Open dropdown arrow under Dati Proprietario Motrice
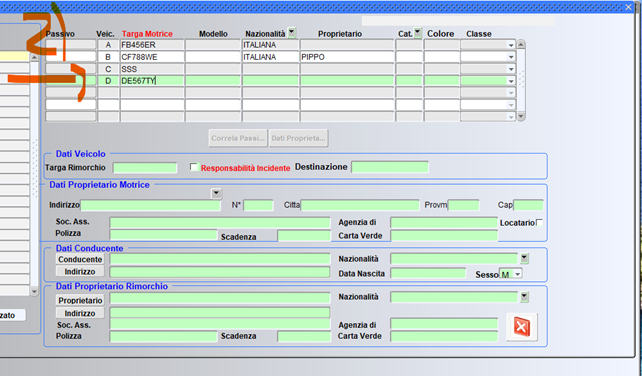The height and width of the screenshot is (376, 642). pos(216,193)
